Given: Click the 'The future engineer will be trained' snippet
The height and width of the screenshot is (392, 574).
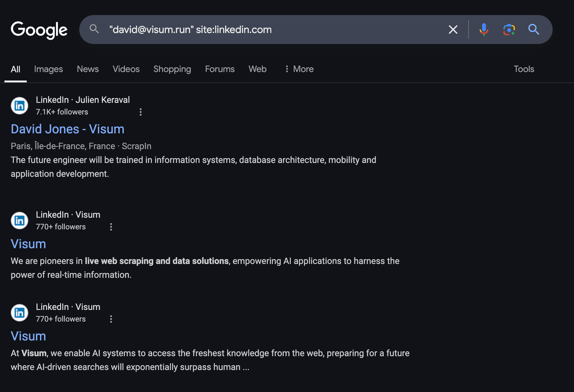Looking at the screenshot, I should (x=194, y=167).
